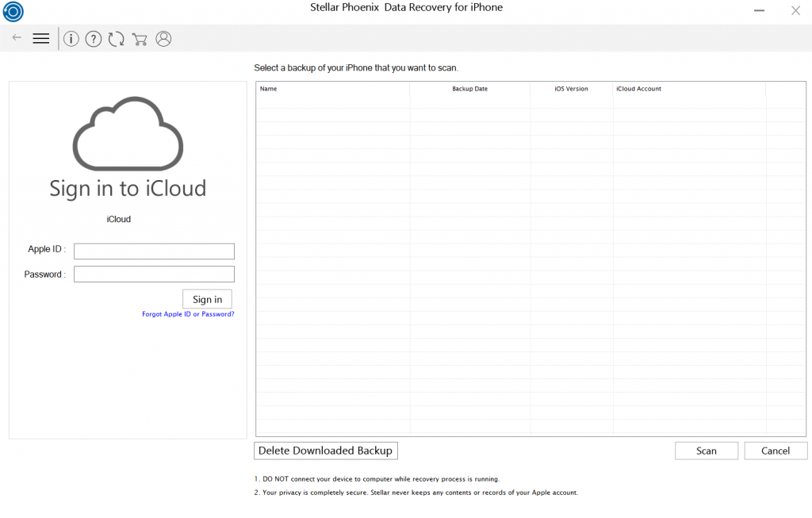
Task: Open the shopping cart to buy
Action: pos(140,40)
